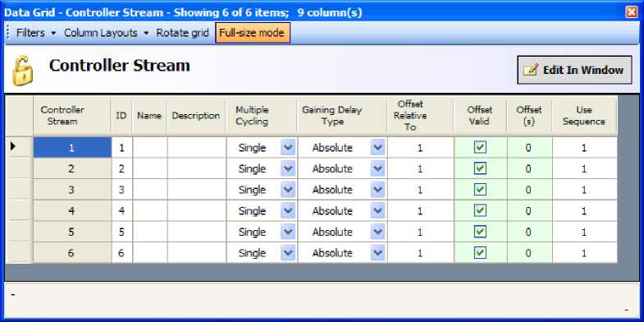Open Gaining Delay Type dropdown in row 2

[377, 168]
